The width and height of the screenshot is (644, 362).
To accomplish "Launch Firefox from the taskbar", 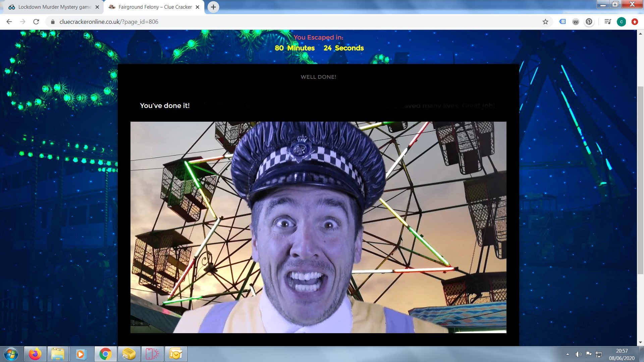I will (35, 354).
